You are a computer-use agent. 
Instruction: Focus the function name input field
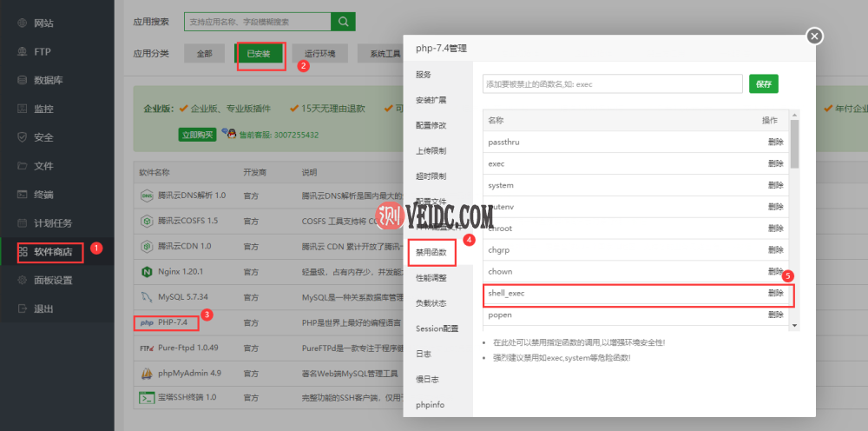click(x=612, y=84)
